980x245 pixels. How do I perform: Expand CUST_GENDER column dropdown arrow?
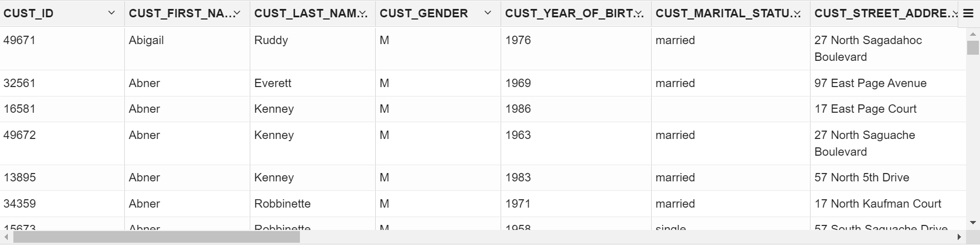click(488, 13)
